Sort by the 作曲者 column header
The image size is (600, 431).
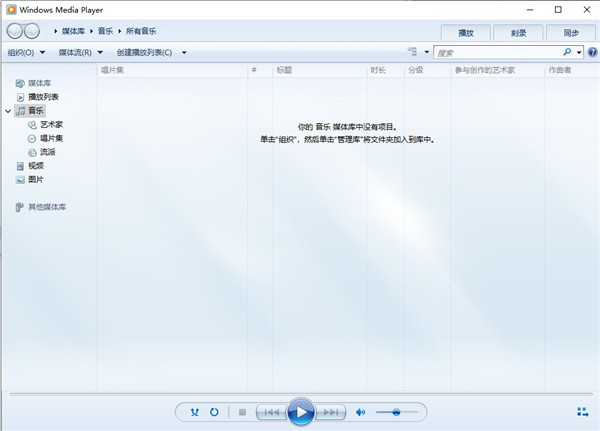point(572,70)
